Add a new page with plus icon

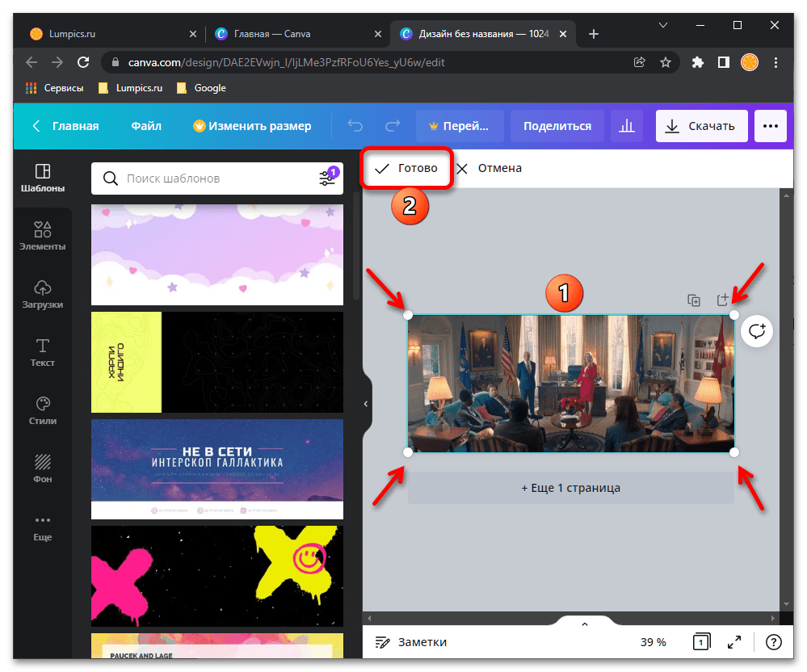coord(723,300)
